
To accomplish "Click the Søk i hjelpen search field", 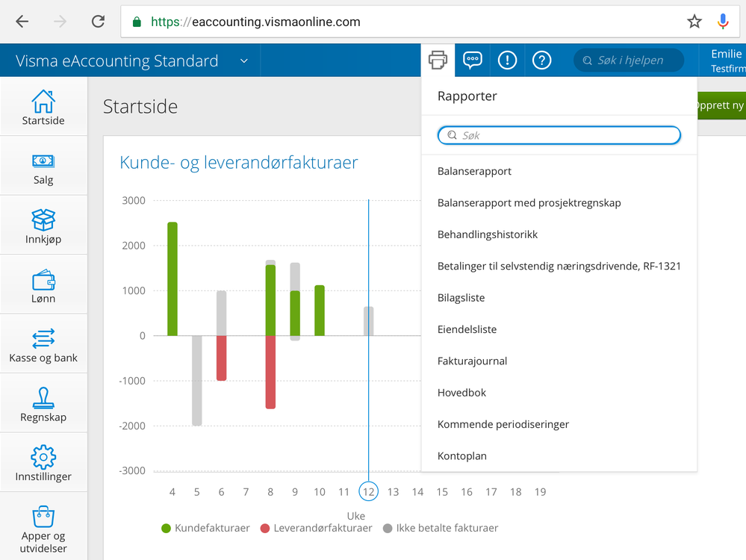I will (629, 60).
